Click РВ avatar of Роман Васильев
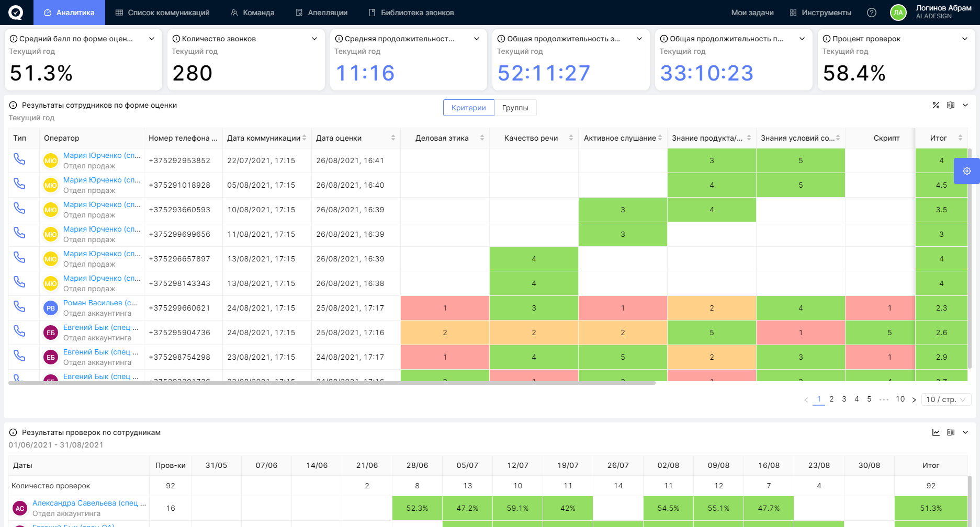 point(51,308)
